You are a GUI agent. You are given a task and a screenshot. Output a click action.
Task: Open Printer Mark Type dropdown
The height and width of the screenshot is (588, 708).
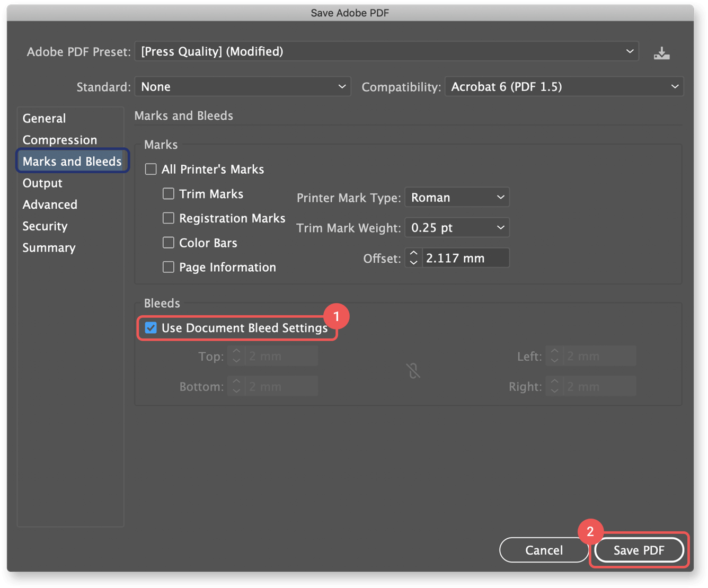point(457,198)
